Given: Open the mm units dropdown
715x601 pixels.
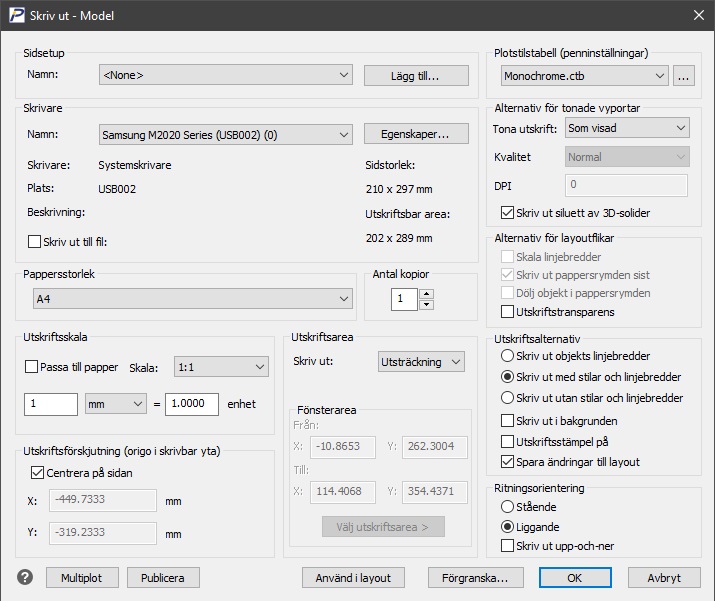Looking at the screenshot, I should pos(116,404).
